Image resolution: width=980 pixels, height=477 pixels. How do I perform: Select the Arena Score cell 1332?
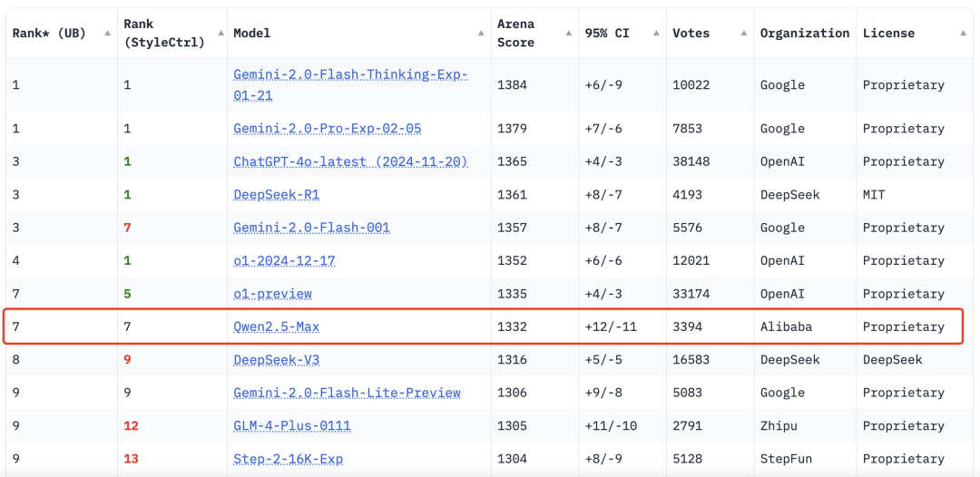pos(513,326)
